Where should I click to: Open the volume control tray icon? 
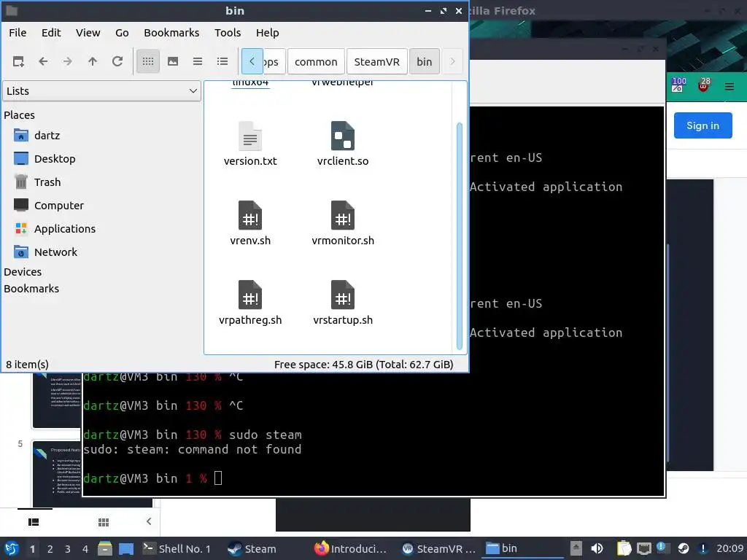click(x=597, y=549)
